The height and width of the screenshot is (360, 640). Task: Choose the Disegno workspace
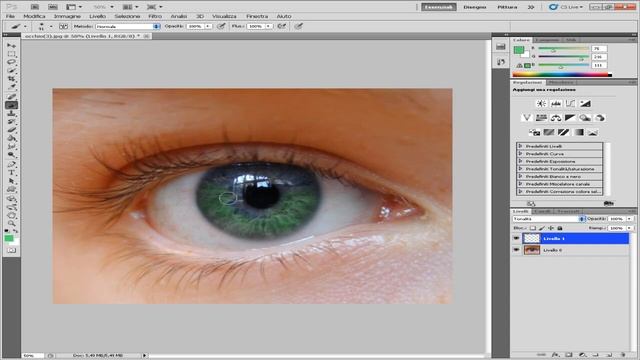[475, 7]
